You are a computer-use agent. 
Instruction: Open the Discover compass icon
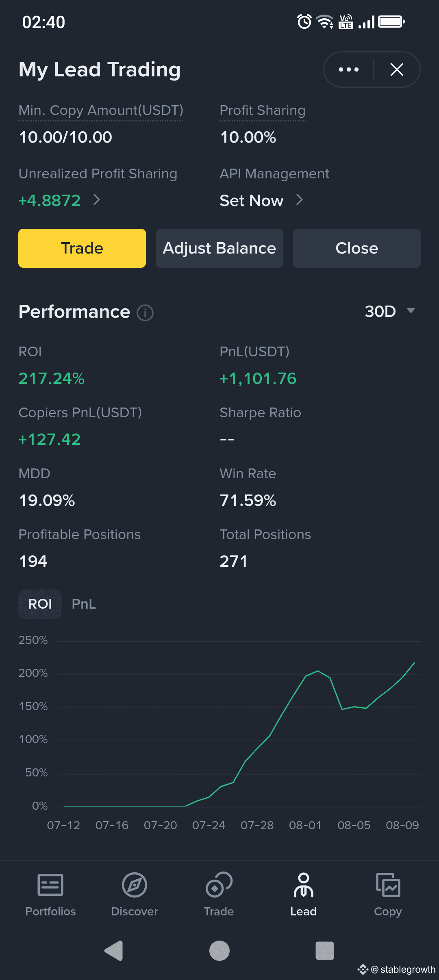135,885
